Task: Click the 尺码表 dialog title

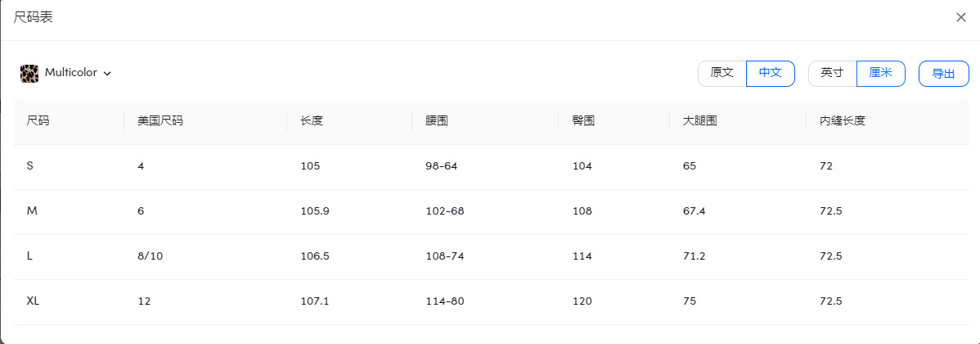Action: (34, 17)
